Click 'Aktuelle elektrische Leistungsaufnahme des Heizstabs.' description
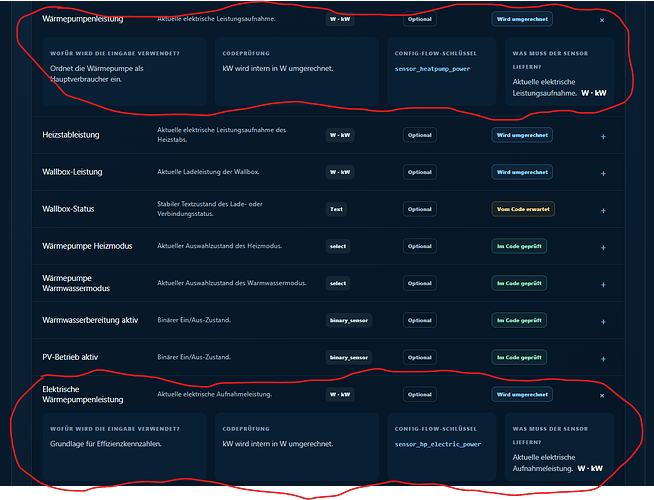654x500 pixels. coord(221,135)
